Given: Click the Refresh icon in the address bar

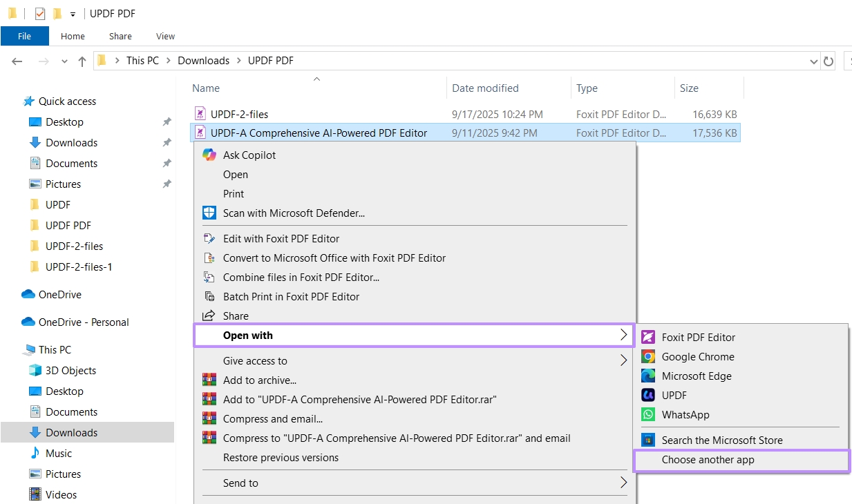Looking at the screenshot, I should [x=829, y=61].
